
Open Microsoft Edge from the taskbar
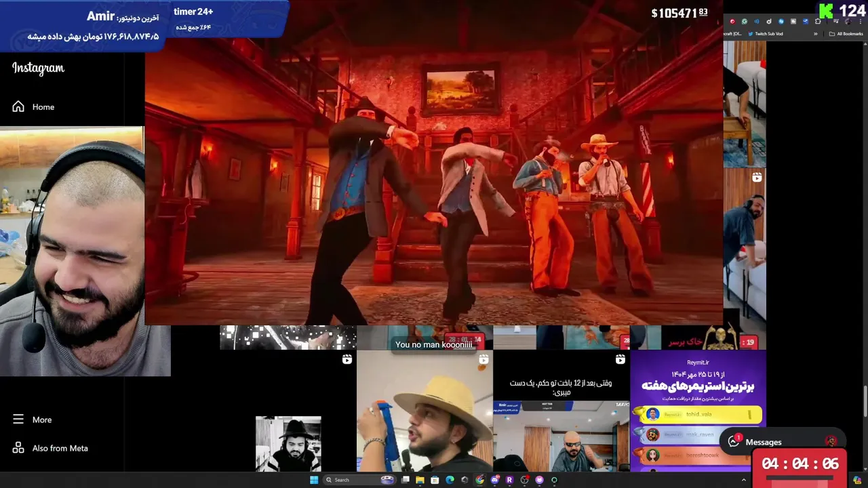[450, 480]
